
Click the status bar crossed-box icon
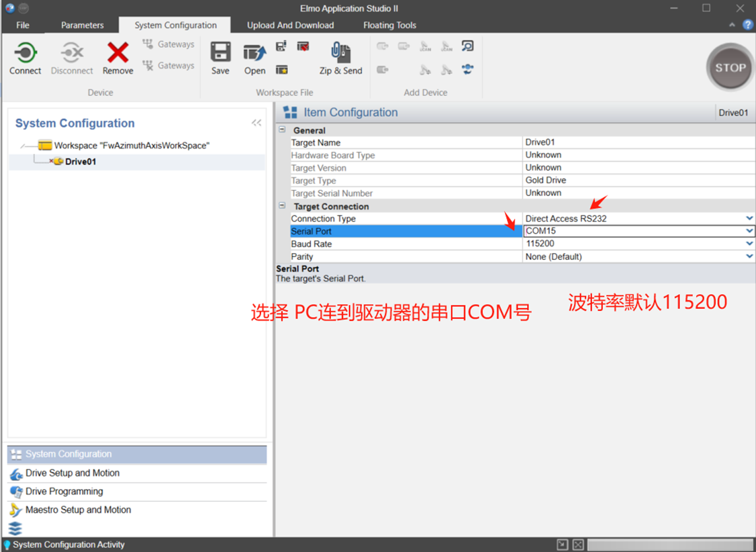[x=578, y=545]
